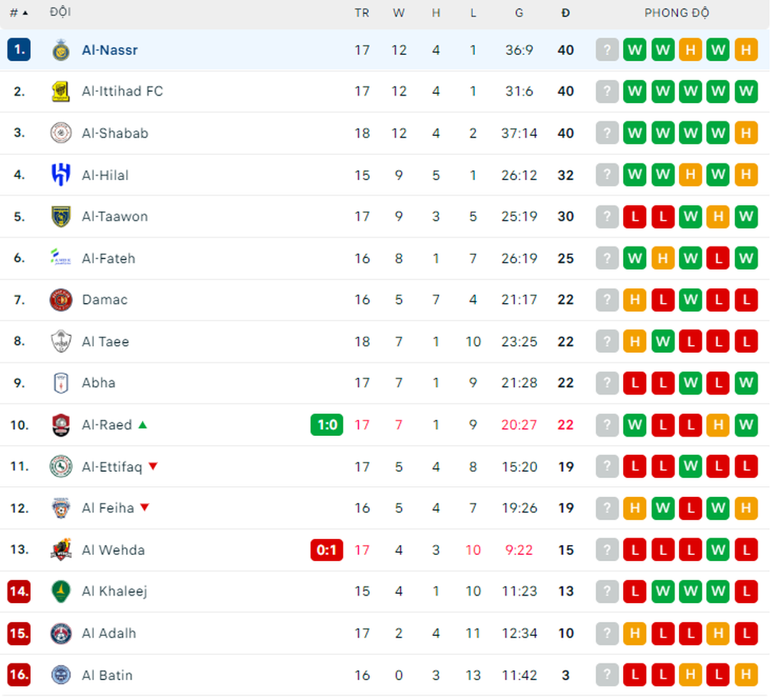Click Al-Nassr's gray question-mark next match box
The height and width of the screenshot is (700, 779).
607,50
